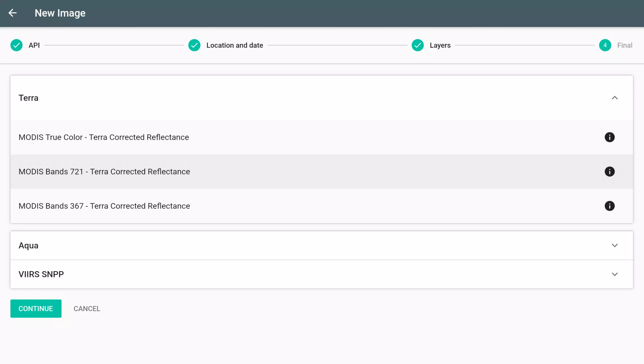
Task: Select MODIS Bands 367 Terra layer
Action: click(322, 206)
